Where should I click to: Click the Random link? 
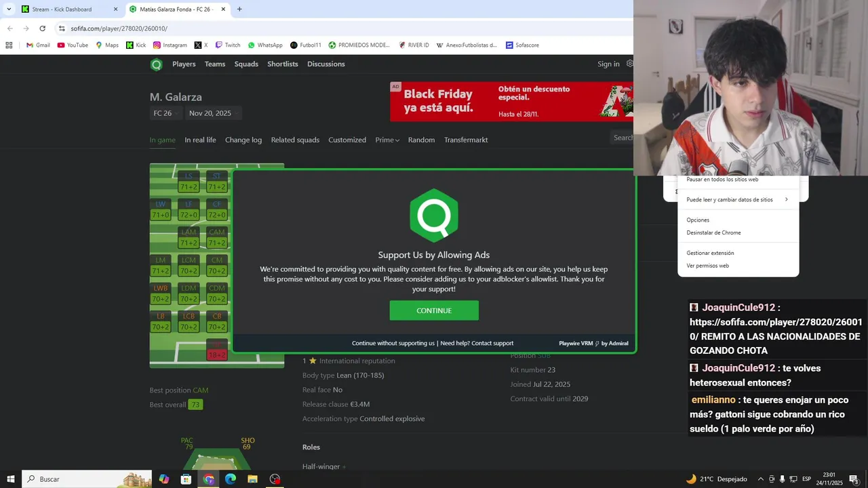[421, 140]
